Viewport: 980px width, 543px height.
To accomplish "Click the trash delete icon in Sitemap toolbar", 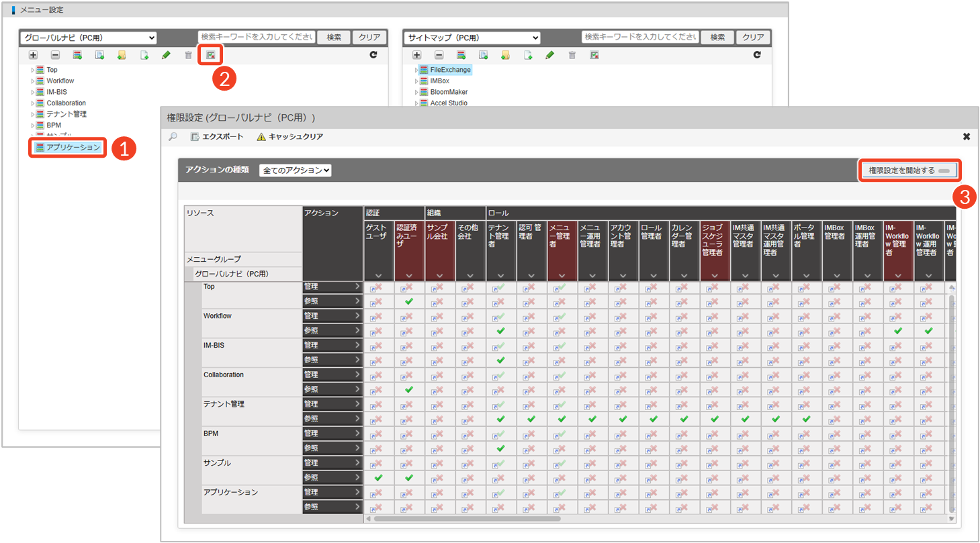I will point(572,55).
